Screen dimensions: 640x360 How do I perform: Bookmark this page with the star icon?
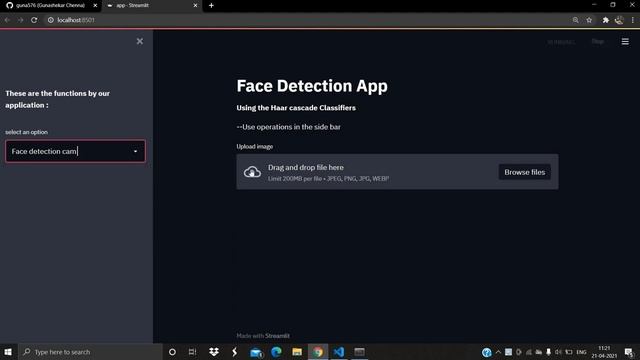pos(589,20)
